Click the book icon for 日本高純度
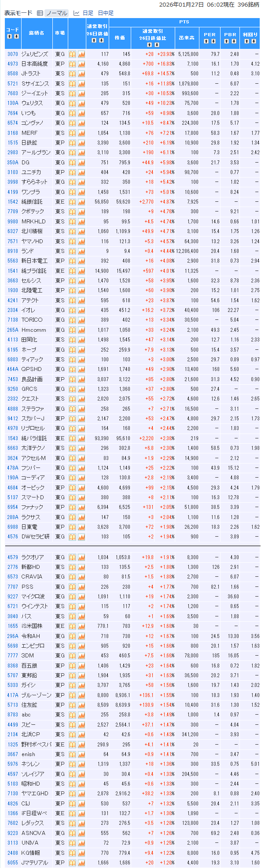265x868 pixels. [x=73, y=64]
